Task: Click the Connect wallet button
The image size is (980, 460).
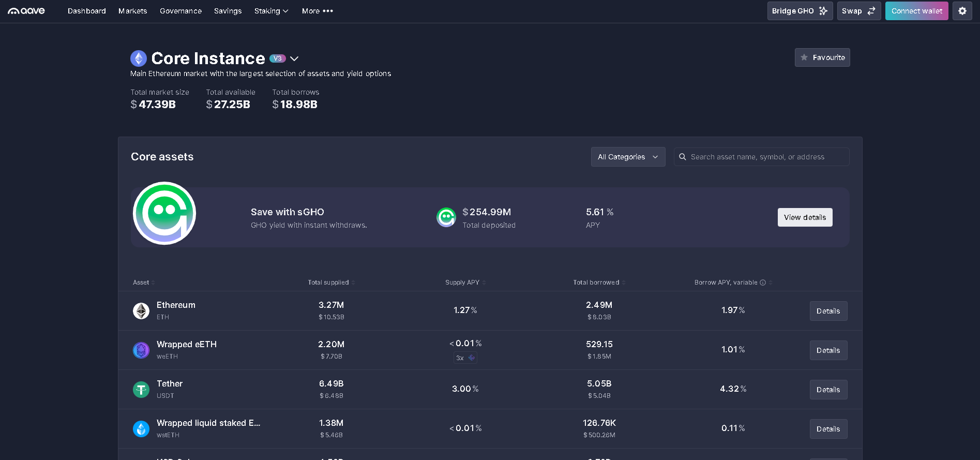Action: click(x=916, y=11)
